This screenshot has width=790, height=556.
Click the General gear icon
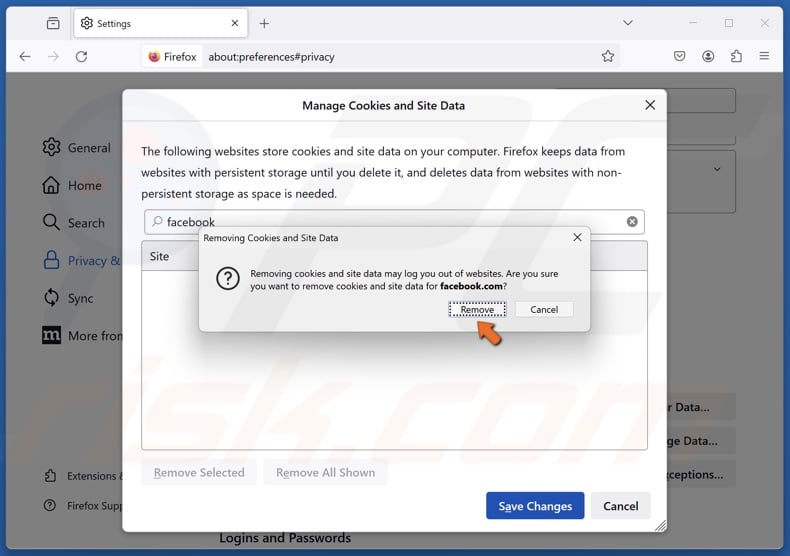[x=51, y=147]
